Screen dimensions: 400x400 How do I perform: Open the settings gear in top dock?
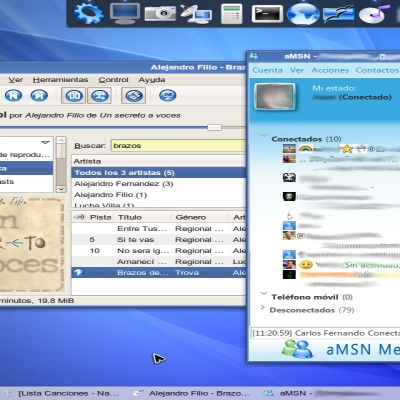88,13
